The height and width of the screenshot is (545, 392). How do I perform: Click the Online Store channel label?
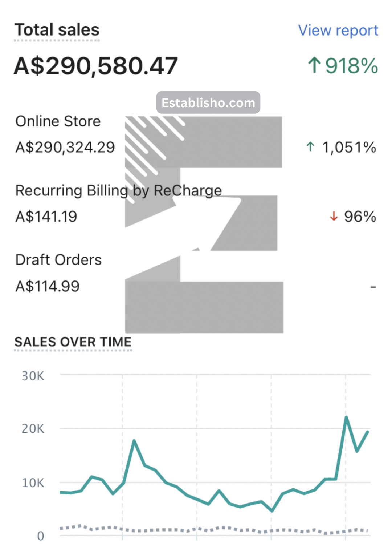point(58,121)
